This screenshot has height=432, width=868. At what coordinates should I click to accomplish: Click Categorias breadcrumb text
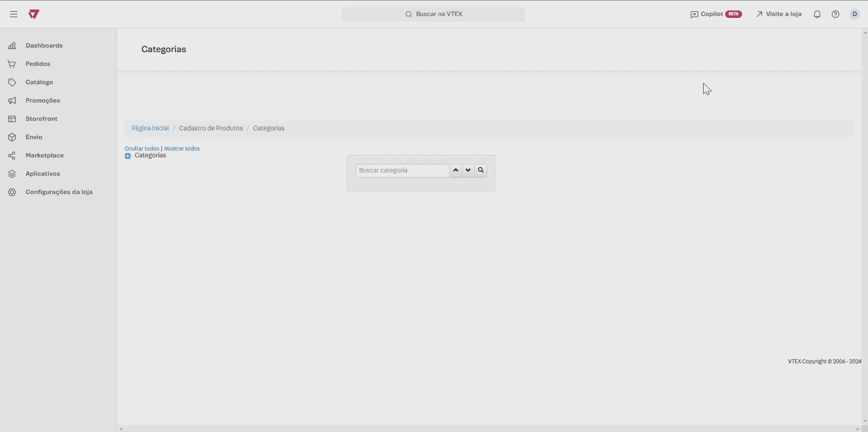[269, 128]
